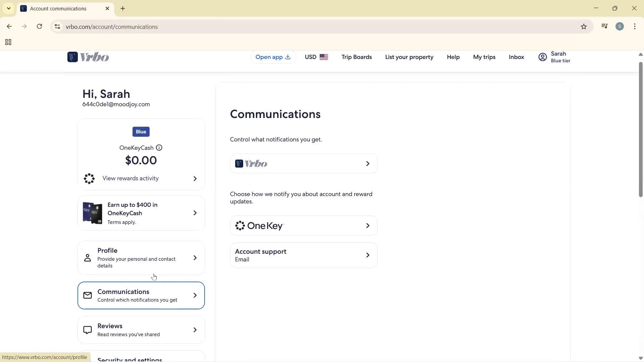Expand the Vrbo brand notification card

[303, 164]
